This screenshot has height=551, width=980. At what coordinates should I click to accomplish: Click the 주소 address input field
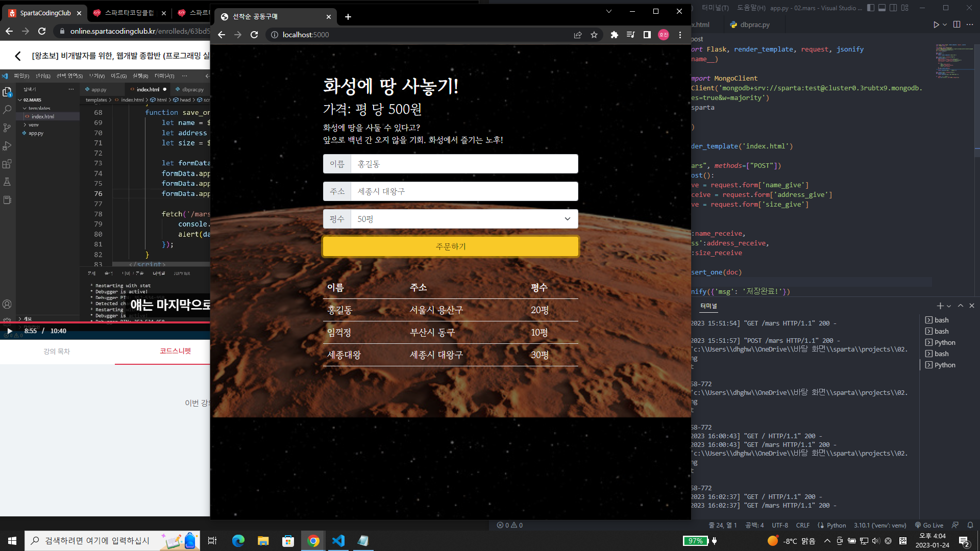pos(464,191)
